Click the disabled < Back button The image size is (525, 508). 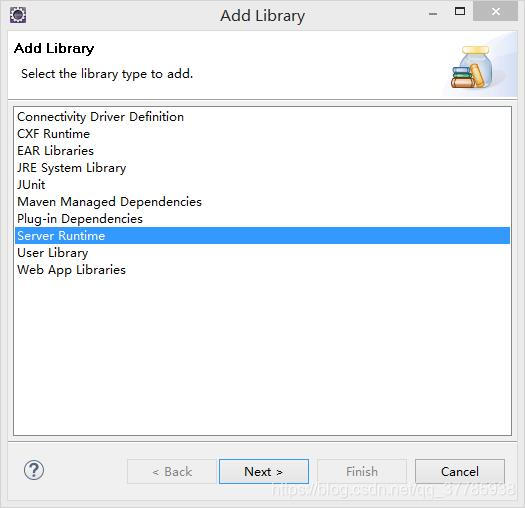(x=172, y=471)
